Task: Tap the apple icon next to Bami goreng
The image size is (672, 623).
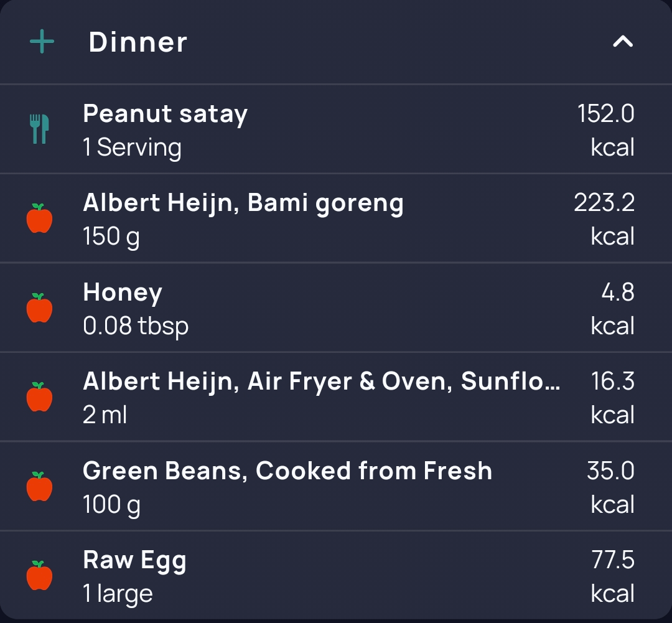Action: pos(39,218)
